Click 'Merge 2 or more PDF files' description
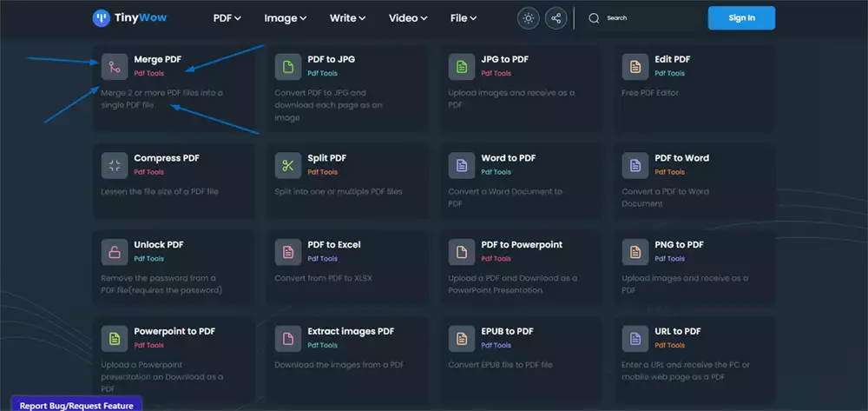The image size is (868, 411). (161, 99)
